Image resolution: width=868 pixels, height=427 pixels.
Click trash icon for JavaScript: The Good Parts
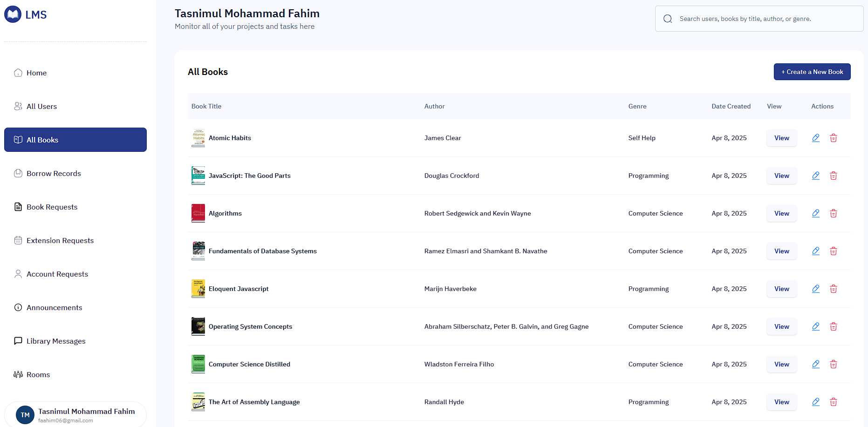[x=834, y=176]
